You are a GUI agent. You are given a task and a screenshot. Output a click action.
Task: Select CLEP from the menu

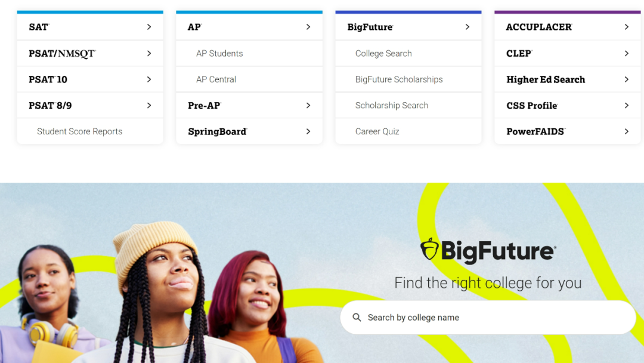tap(567, 54)
